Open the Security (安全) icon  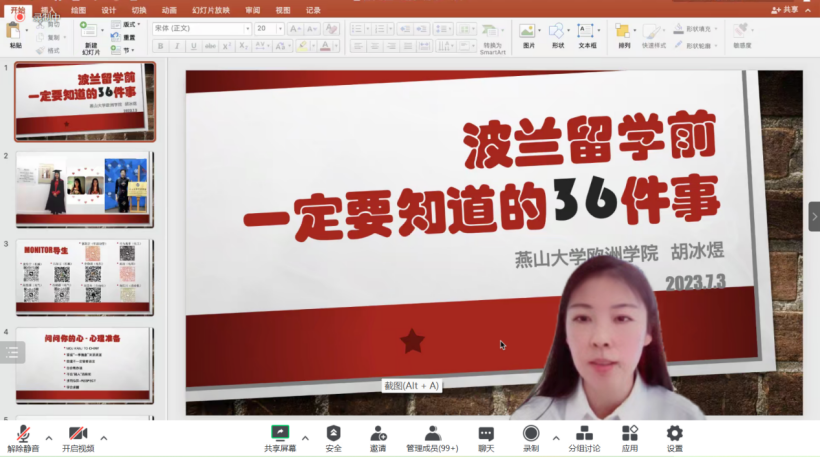333,434
